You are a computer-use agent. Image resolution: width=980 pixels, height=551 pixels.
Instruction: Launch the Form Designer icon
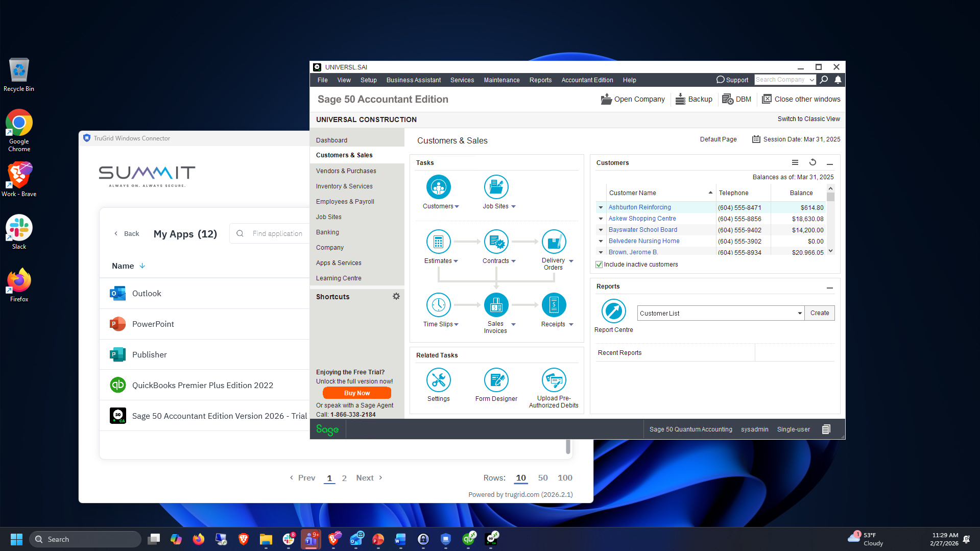496,380
